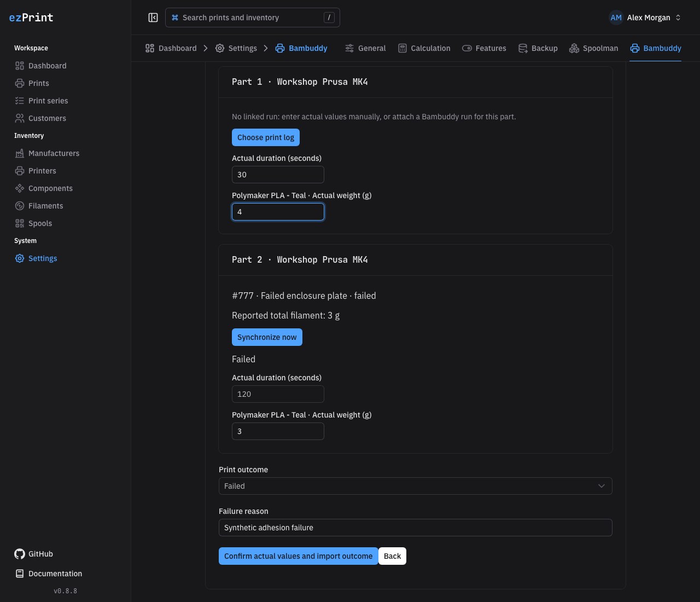Click the Part 1 · Workshop Prusa MK4 heading
Screen dimensions: 700x602
click(x=300, y=82)
